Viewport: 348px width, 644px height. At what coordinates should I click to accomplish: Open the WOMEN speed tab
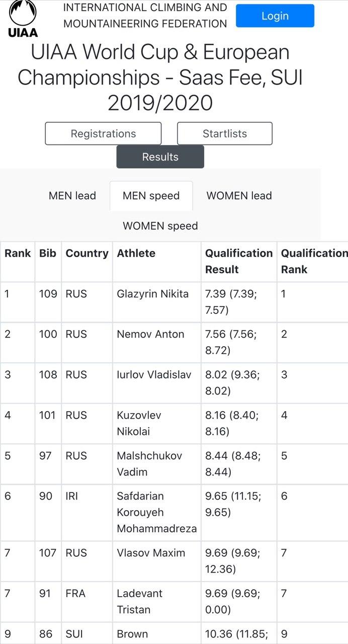[x=160, y=226]
